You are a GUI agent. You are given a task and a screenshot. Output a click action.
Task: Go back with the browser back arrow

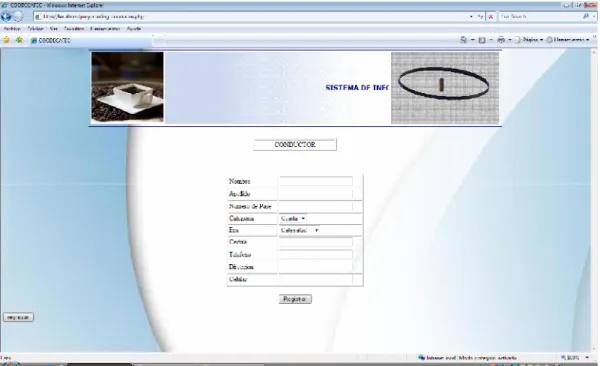[x=6, y=16]
